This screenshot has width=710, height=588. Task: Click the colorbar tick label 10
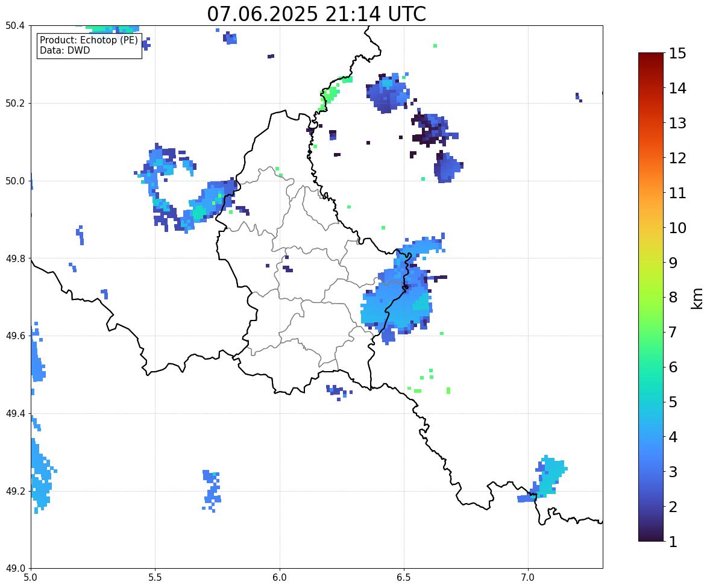pos(677,228)
